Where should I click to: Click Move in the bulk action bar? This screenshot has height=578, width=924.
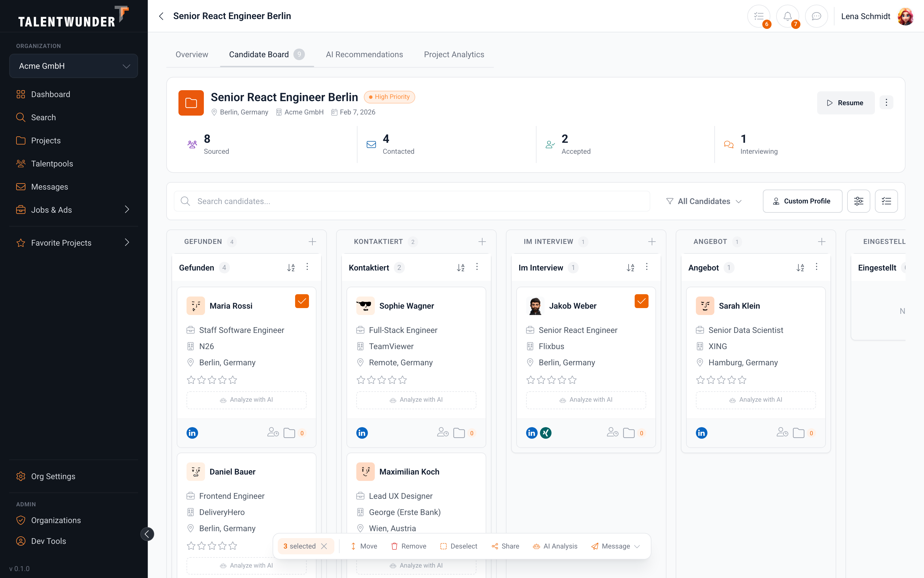point(364,546)
